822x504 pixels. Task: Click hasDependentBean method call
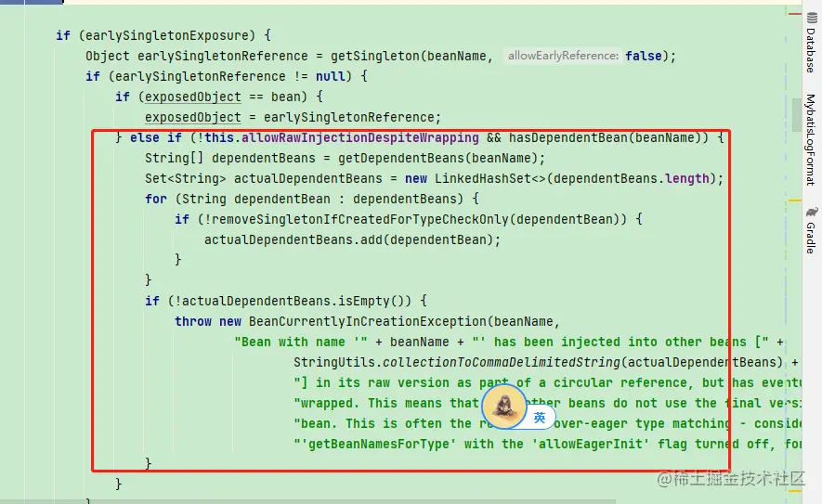(x=568, y=137)
